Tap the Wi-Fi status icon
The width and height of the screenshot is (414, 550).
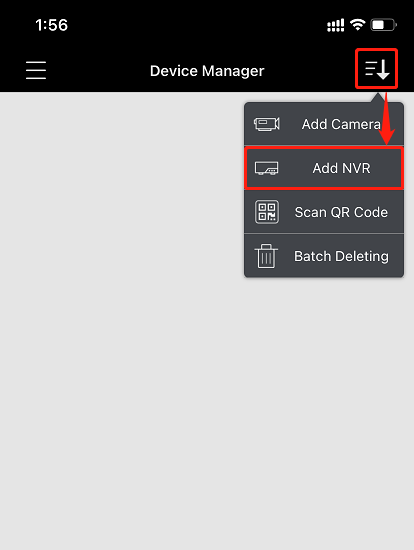358,25
